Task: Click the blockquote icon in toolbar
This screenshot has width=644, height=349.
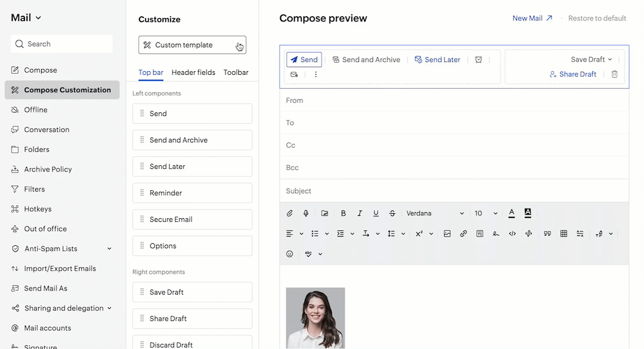Action: [x=547, y=234]
